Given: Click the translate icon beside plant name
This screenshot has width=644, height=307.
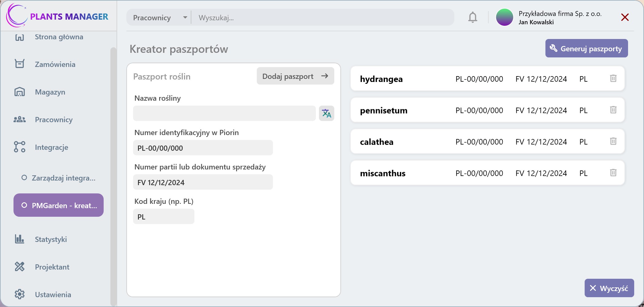Looking at the screenshot, I should coord(326,114).
